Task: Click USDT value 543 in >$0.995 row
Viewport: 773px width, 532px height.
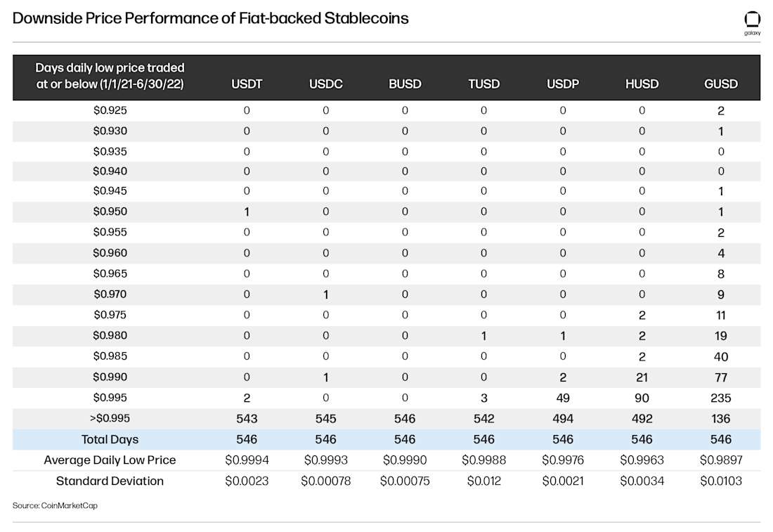Action: pos(247,419)
